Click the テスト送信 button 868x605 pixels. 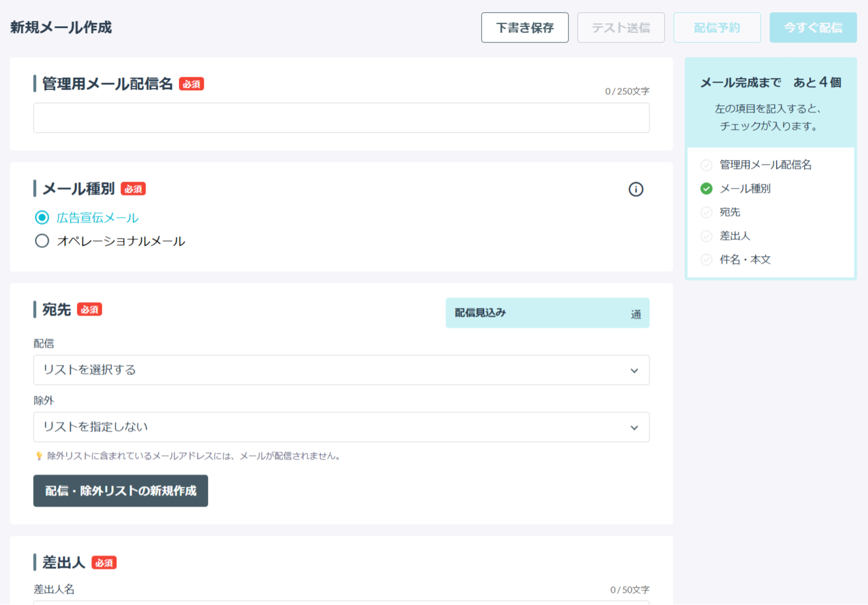[621, 27]
